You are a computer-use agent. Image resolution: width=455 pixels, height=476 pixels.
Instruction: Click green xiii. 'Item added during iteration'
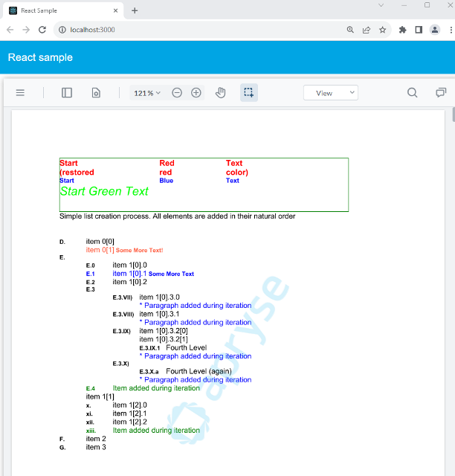click(x=156, y=430)
